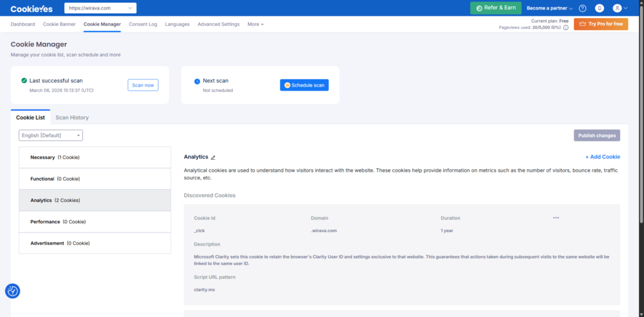
Task: Open the notifications bell
Action: [x=599, y=8]
